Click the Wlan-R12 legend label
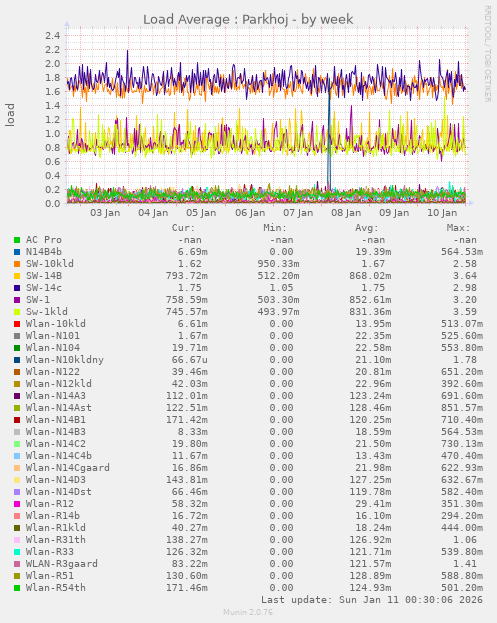 point(50,503)
